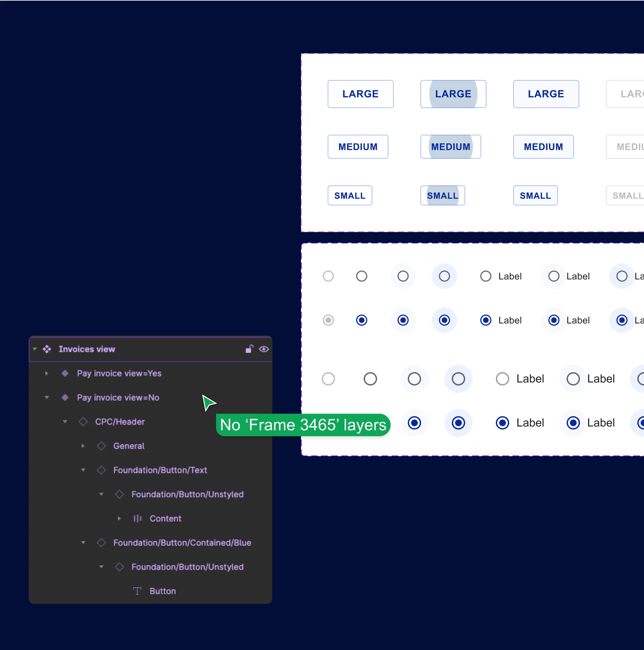Screen dimensions: 644x650
Task: Click the first 'Label' text in top radio row
Action: tap(510, 276)
